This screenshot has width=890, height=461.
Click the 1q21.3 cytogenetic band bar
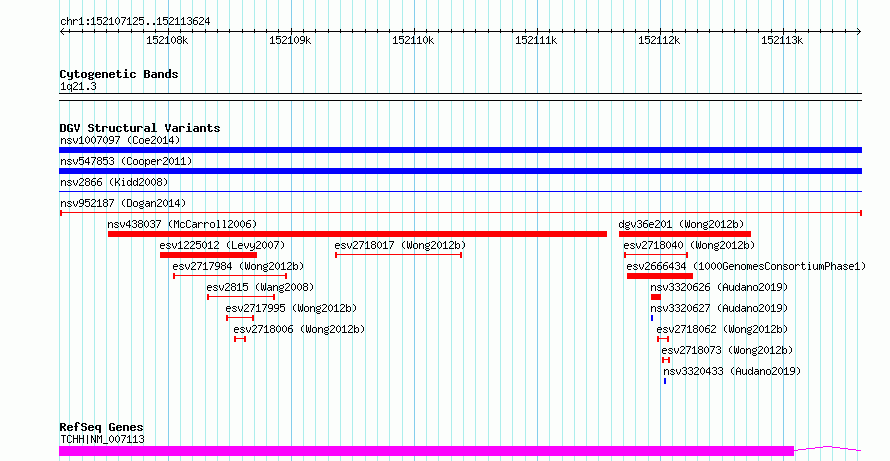[x=460, y=97]
